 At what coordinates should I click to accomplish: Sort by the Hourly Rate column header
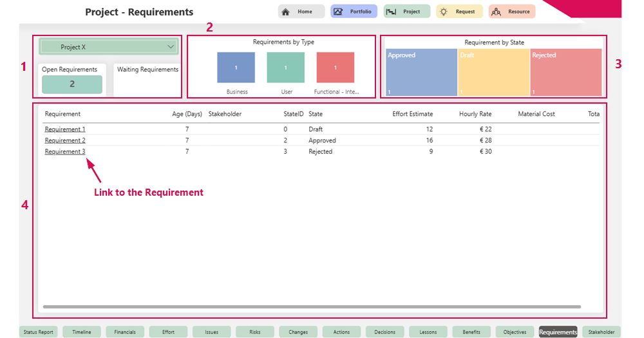click(475, 114)
